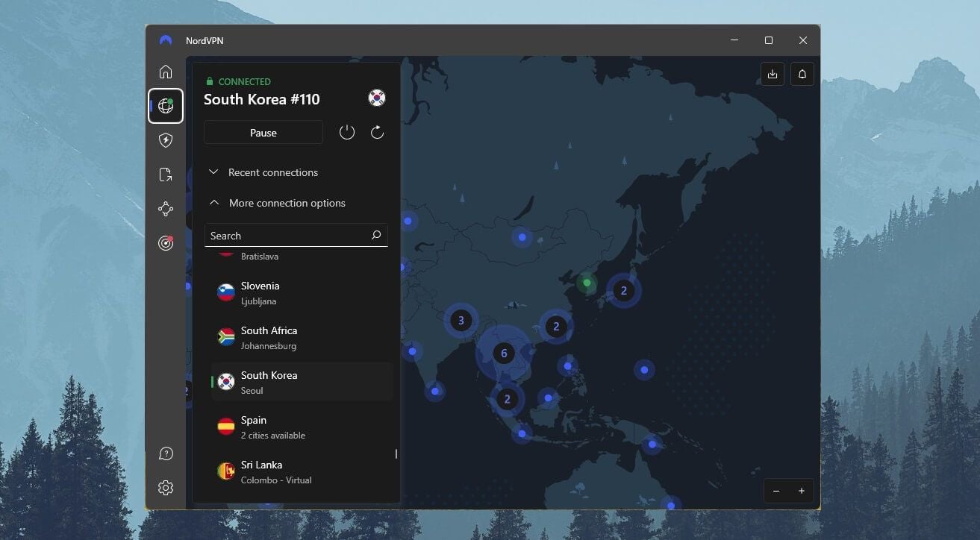Open the notifications bell icon
This screenshot has height=540, width=980.
pos(802,74)
